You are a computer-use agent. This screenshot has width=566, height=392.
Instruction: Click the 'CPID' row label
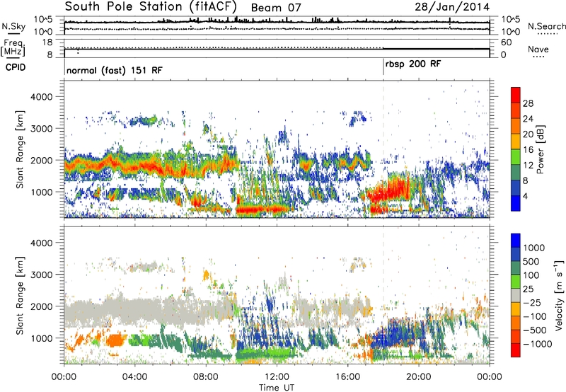click(16, 67)
